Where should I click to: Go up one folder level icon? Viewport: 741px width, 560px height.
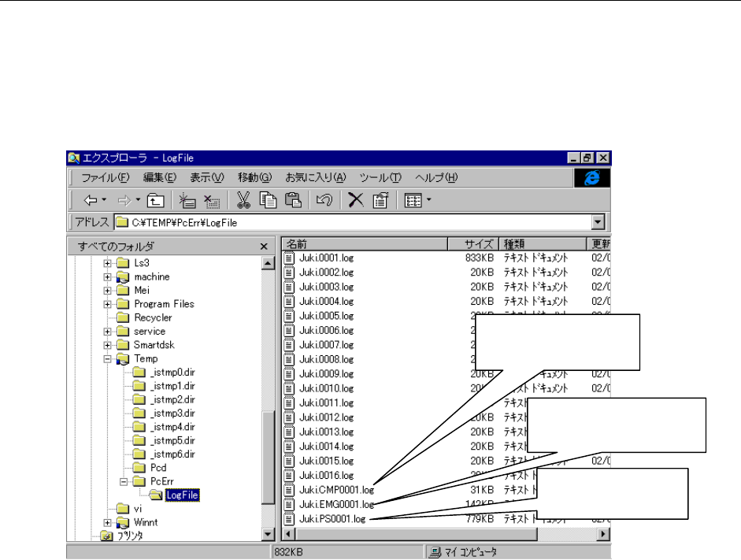(155, 200)
